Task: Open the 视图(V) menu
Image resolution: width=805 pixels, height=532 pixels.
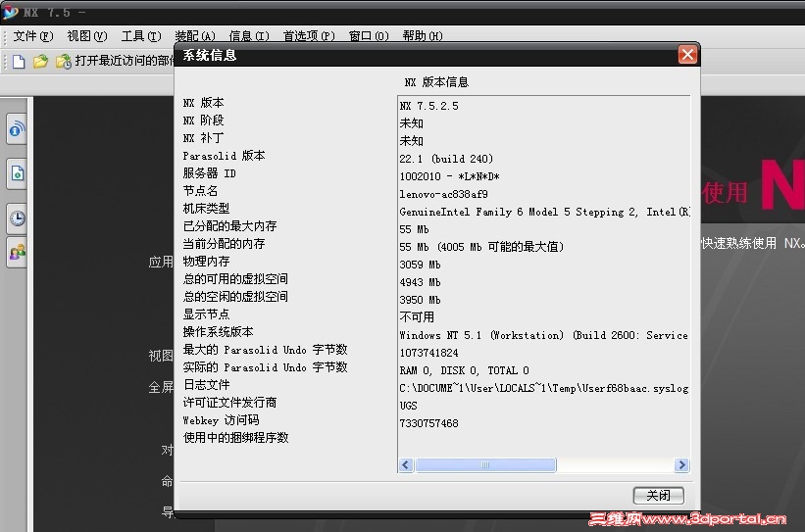Action: pos(86,36)
